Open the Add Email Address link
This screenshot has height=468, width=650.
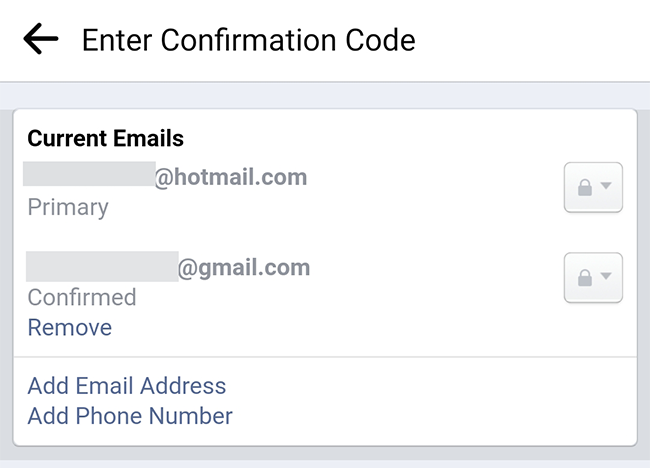pos(127,386)
